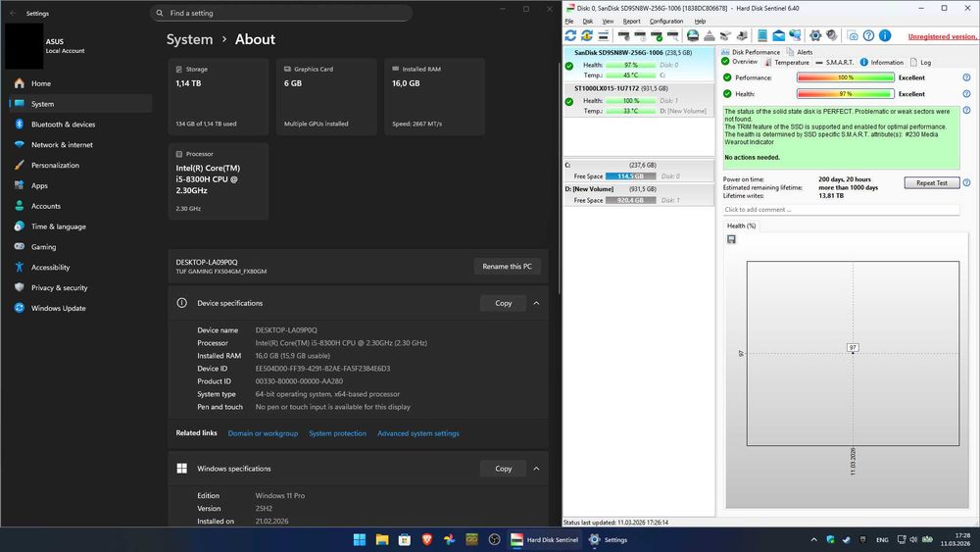This screenshot has width=980, height=552.
Task: Click the help icon next to Performance bar
Action: (966, 77)
